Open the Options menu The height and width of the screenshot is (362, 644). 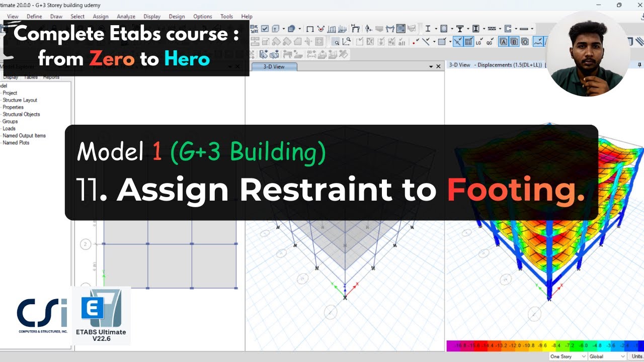tap(203, 17)
